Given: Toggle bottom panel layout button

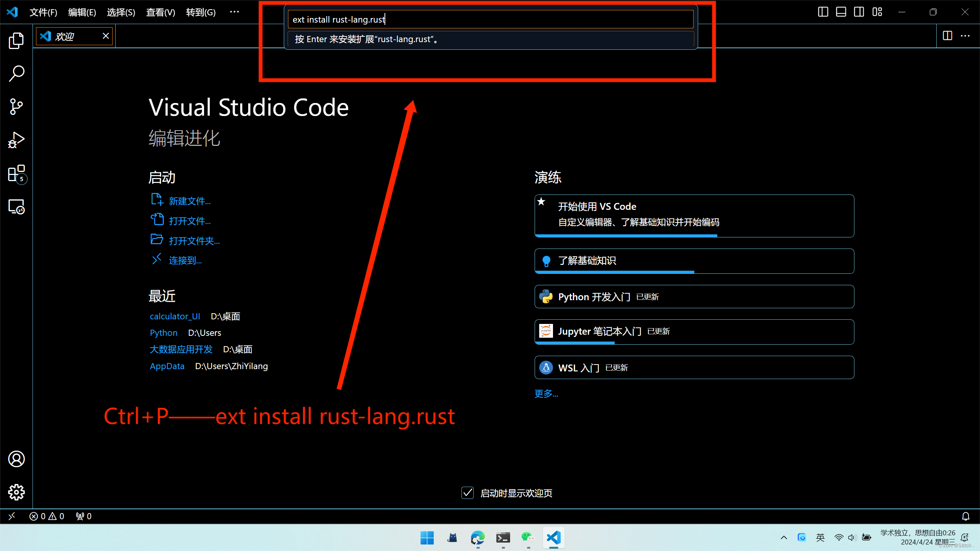Looking at the screenshot, I should (841, 12).
